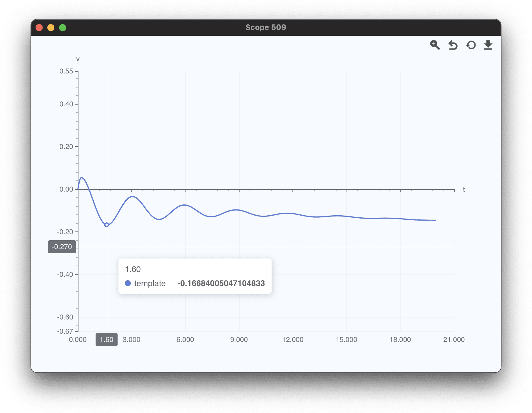Click the 0.40 y-axis tick label

coord(66,104)
